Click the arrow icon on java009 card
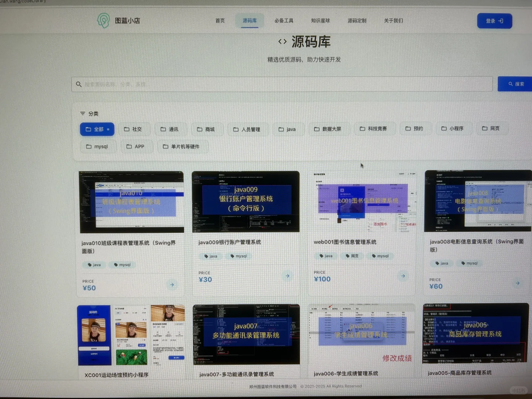The width and height of the screenshot is (532, 399). click(287, 276)
